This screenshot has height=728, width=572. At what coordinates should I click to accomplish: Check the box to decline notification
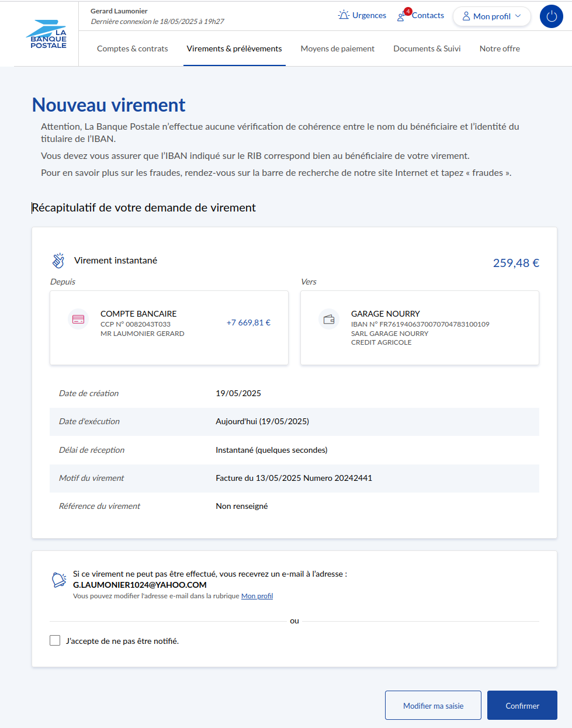pos(55,640)
